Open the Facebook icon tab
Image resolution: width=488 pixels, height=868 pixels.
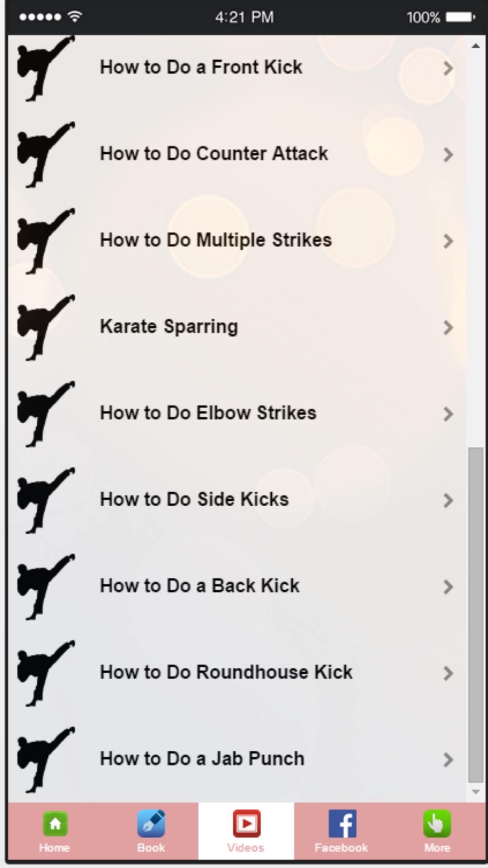(x=342, y=824)
